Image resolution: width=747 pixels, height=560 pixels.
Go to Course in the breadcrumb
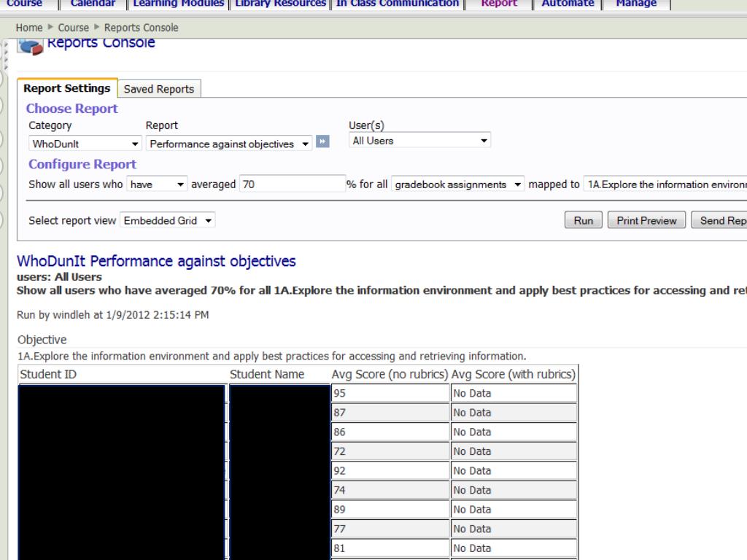tap(74, 28)
